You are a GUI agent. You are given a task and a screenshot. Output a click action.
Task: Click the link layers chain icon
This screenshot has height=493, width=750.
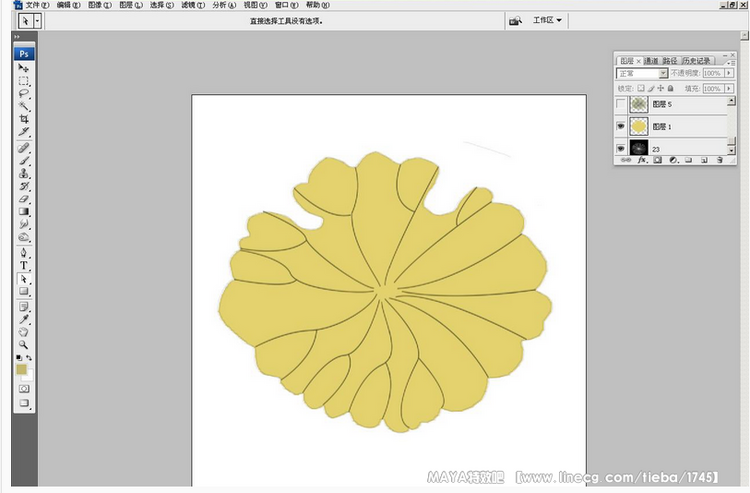click(x=626, y=160)
